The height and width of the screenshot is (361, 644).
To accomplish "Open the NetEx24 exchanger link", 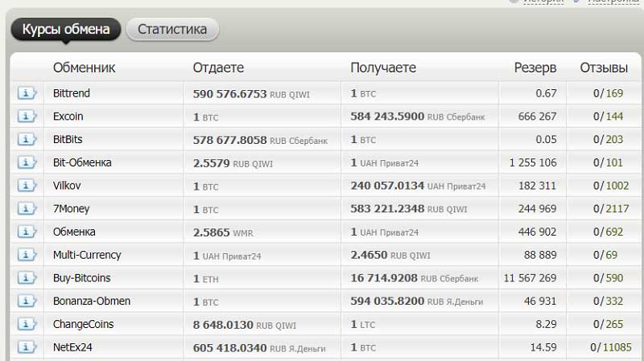I will point(72,347).
